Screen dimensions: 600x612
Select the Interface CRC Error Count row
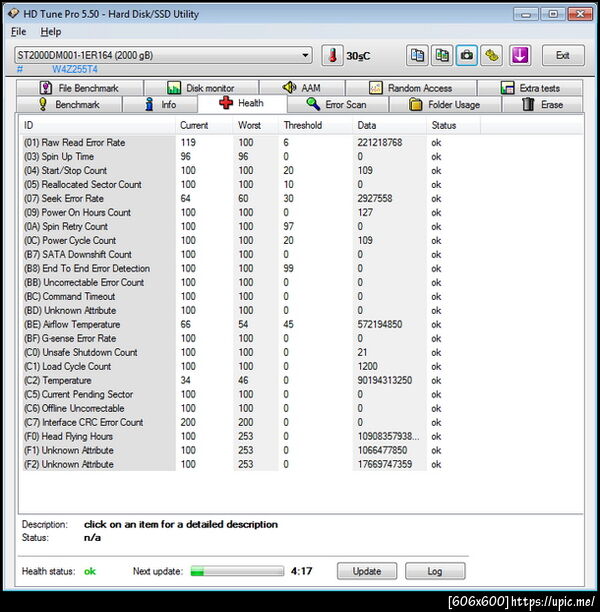(252, 422)
